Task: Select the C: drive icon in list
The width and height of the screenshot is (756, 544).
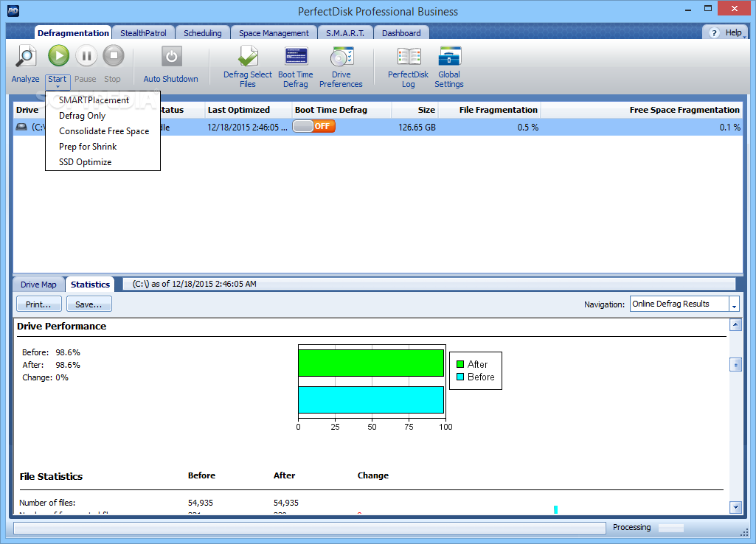Action: click(21, 127)
